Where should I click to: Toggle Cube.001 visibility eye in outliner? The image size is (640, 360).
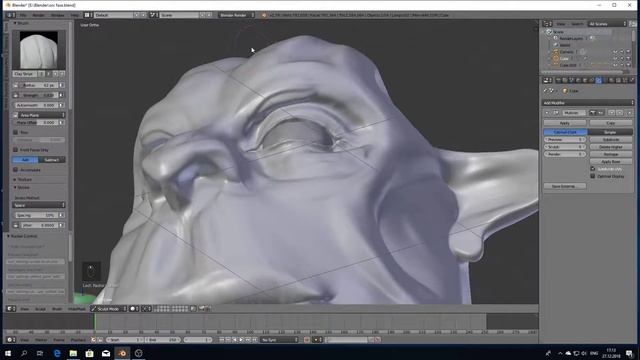[615, 65]
